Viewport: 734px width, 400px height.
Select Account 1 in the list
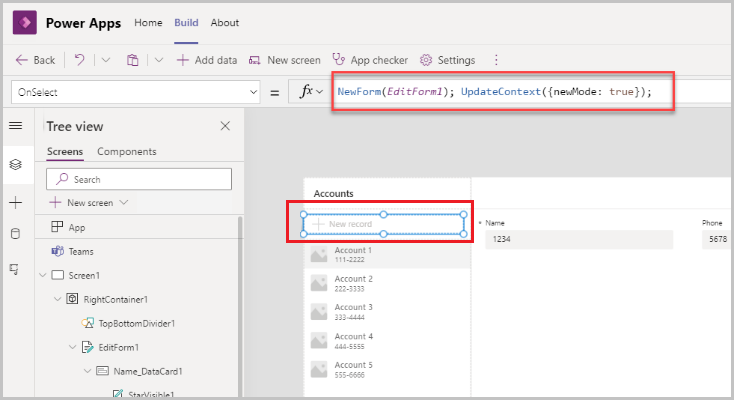[387, 254]
